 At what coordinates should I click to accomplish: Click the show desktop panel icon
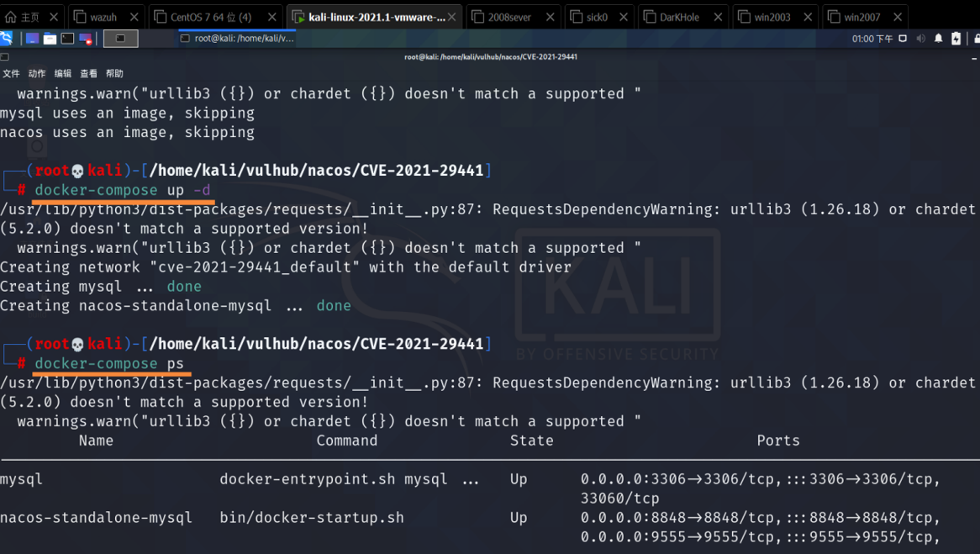point(32,39)
